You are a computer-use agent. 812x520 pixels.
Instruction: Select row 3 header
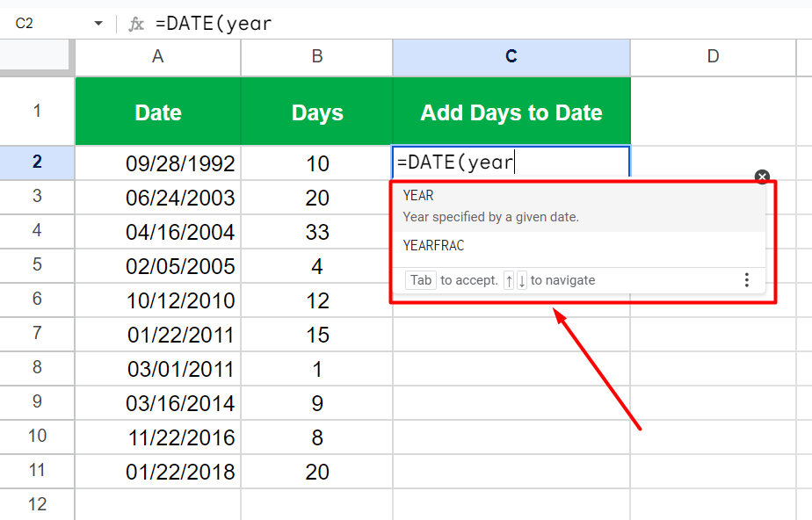tap(37, 197)
